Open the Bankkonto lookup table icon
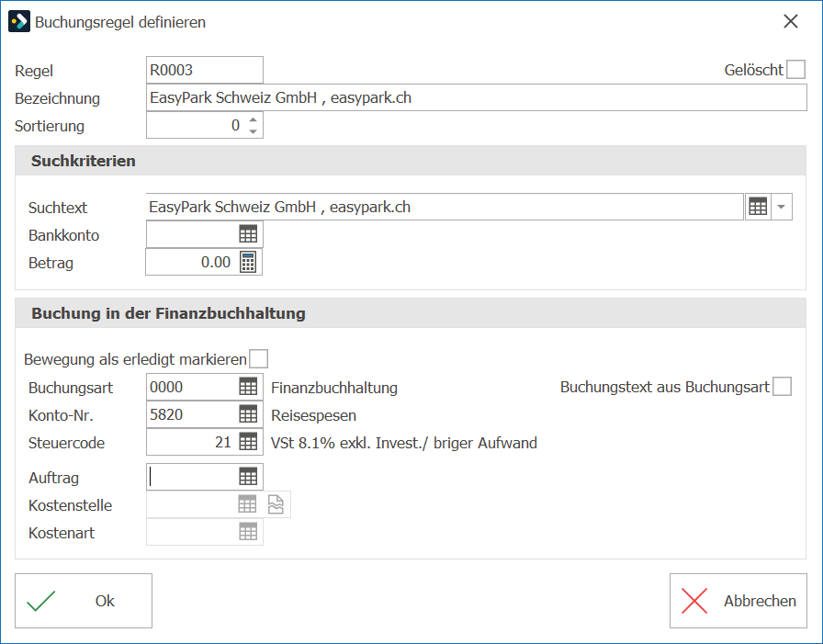Viewport: 823px width, 644px height. [x=248, y=234]
